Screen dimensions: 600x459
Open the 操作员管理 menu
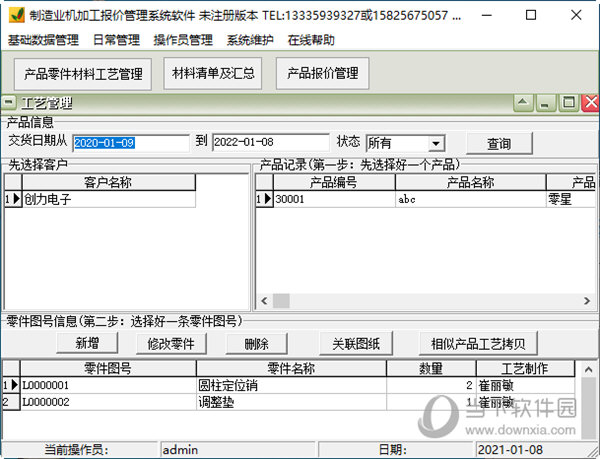click(183, 40)
